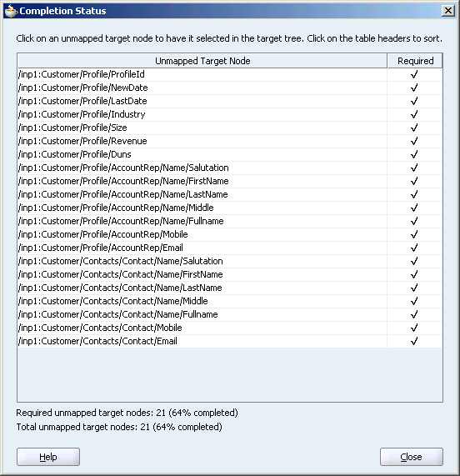This screenshot has height=476, width=460.
Task: Click Required checkmark for AccountRep/Email
Action: coord(414,248)
